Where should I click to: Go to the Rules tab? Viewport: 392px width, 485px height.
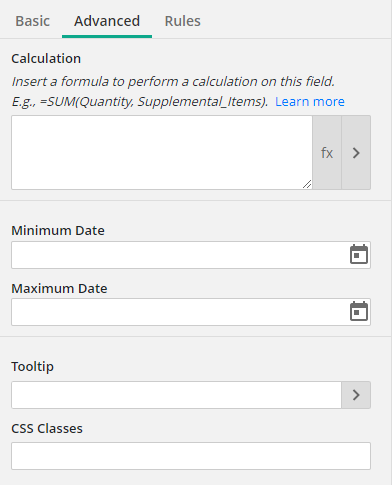183,21
